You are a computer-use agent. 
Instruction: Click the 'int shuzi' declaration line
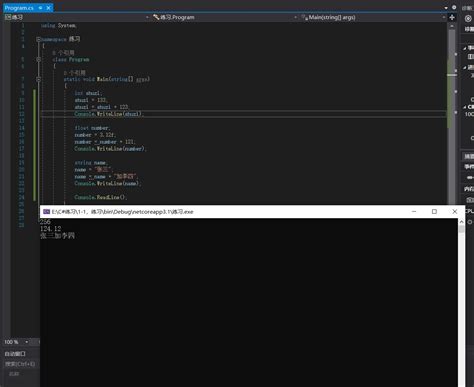pyautogui.click(x=88, y=93)
